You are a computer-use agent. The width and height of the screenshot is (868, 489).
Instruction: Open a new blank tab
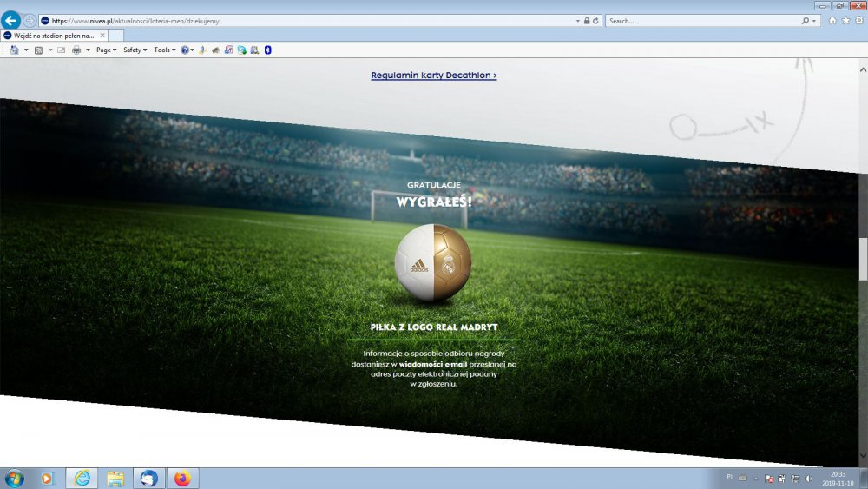[115, 36]
